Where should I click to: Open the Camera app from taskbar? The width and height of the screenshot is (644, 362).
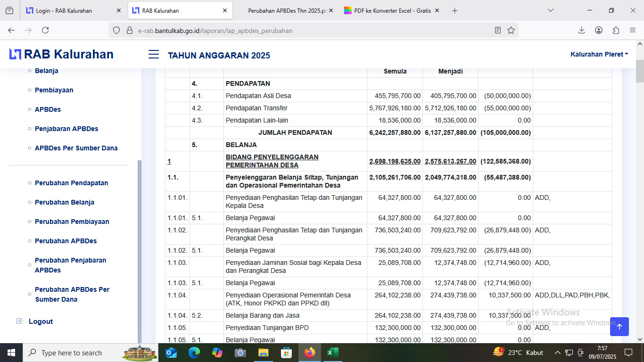point(240,353)
